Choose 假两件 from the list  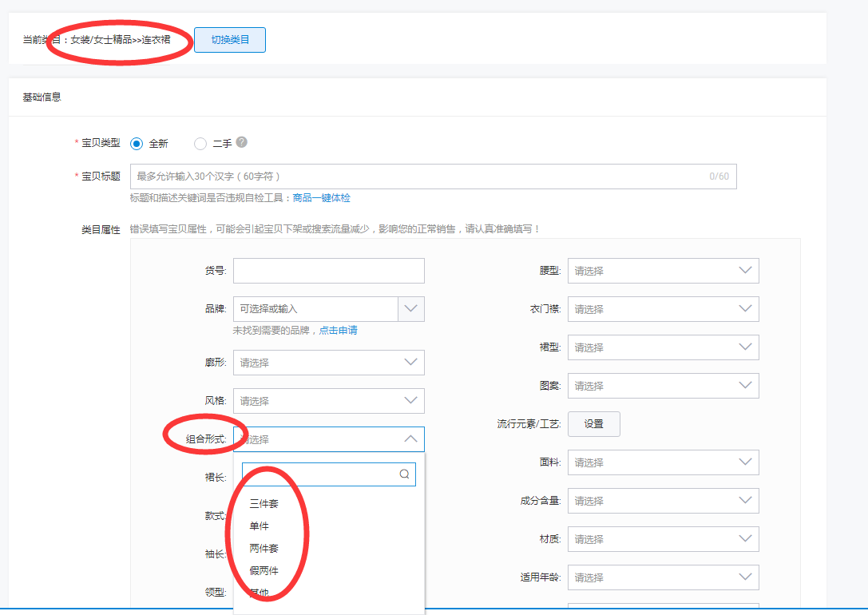[x=264, y=571]
